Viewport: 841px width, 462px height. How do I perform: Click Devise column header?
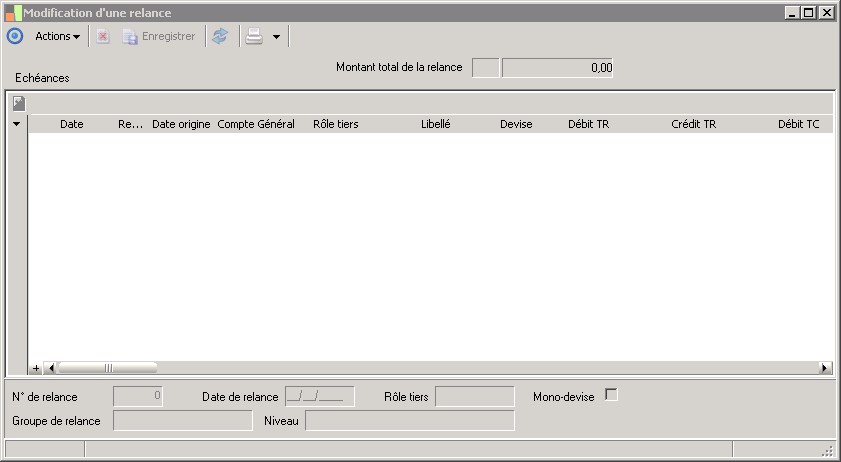[516, 124]
